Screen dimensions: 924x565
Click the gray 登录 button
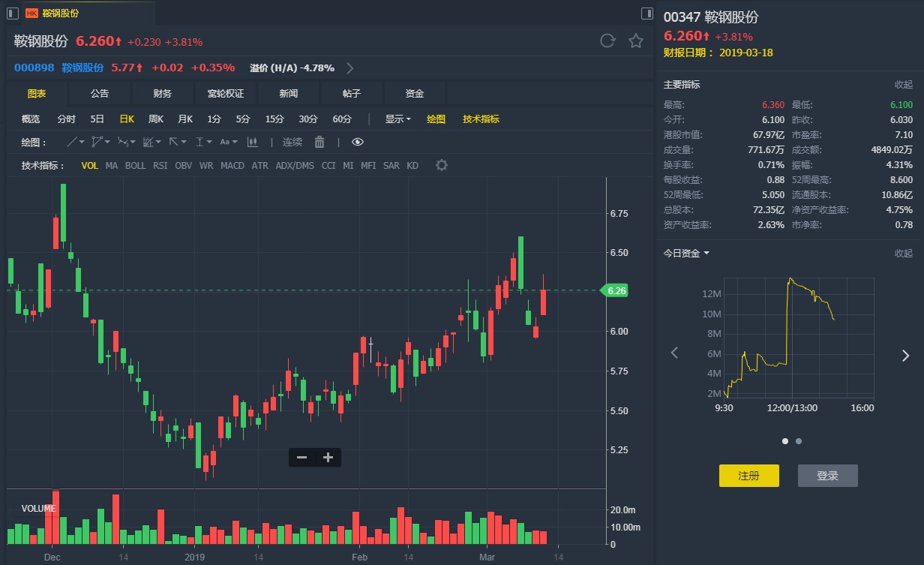828,476
